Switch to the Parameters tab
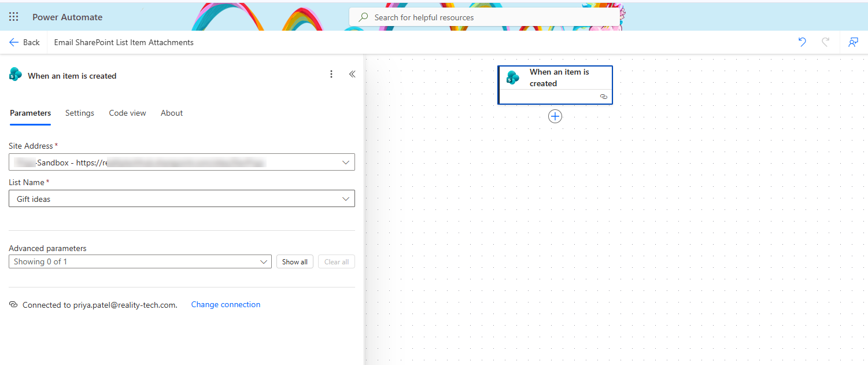 30,113
